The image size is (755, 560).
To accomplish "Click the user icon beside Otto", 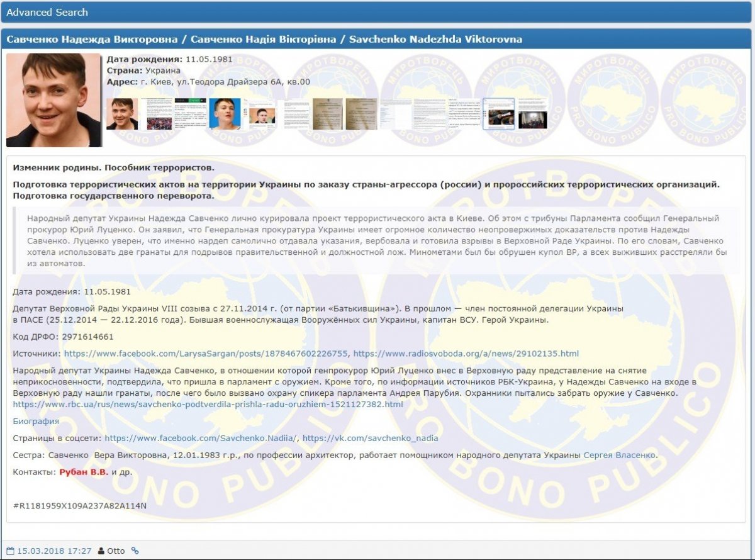I will 101,551.
